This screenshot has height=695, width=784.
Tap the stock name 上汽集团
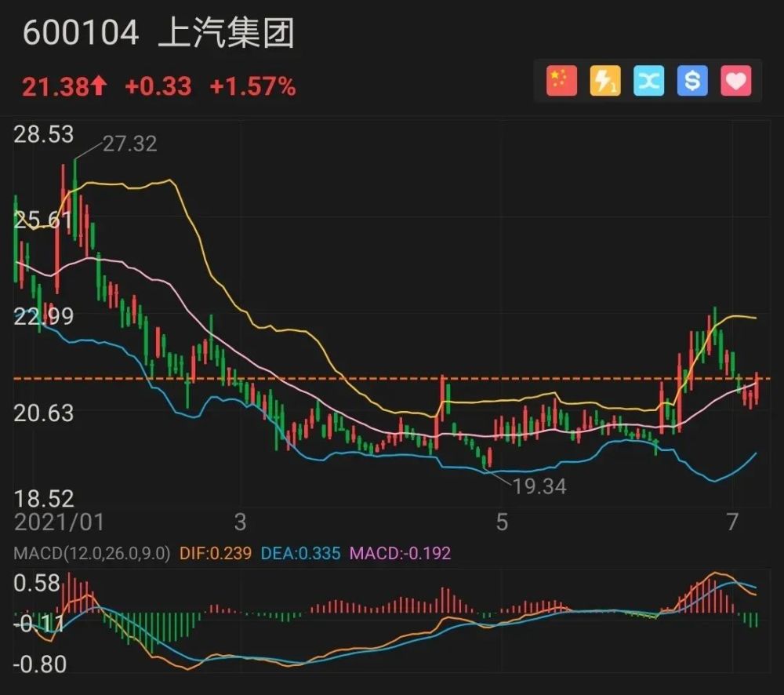point(227,34)
